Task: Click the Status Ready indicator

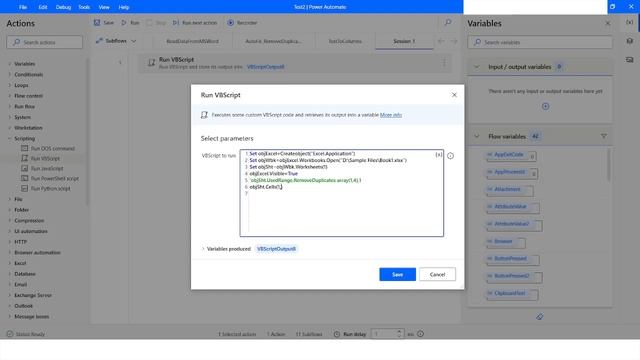Action: [x=25, y=334]
